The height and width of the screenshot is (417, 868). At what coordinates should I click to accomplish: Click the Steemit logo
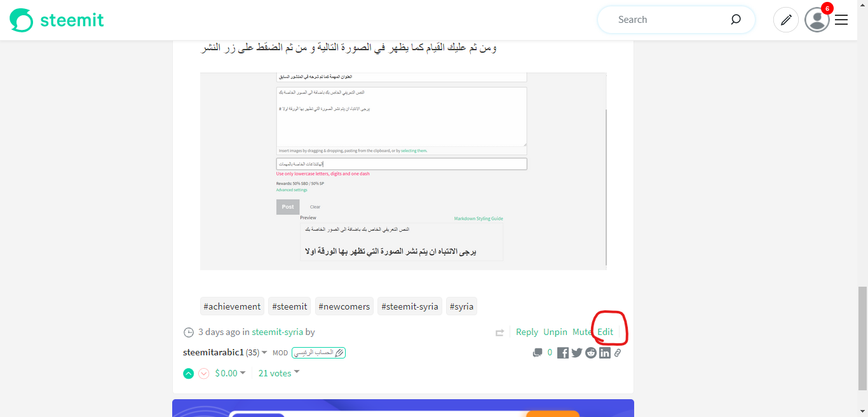[57, 20]
